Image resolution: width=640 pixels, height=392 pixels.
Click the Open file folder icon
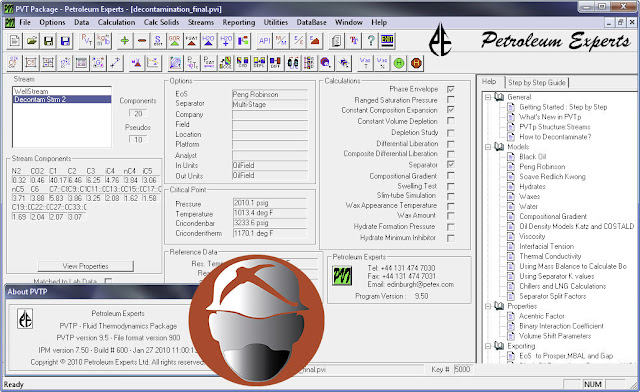[x=32, y=41]
